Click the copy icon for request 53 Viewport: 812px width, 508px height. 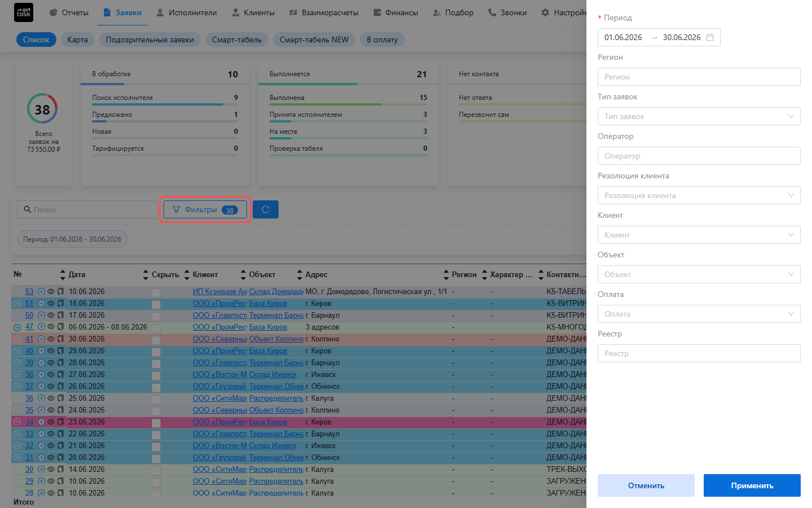click(60, 292)
